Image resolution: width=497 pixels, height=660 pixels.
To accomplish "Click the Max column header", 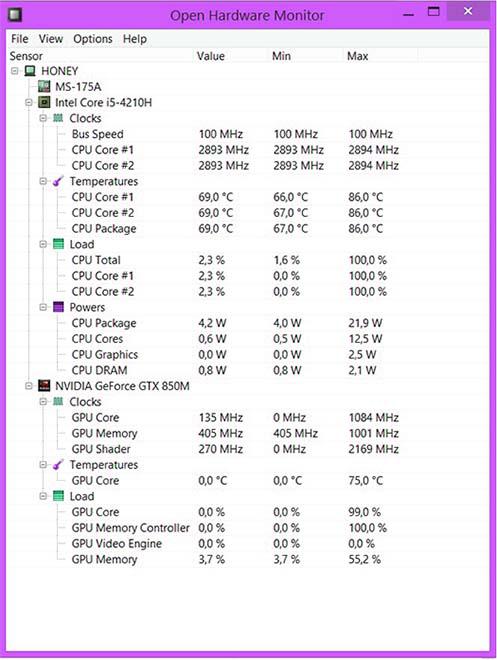I will point(380,56).
